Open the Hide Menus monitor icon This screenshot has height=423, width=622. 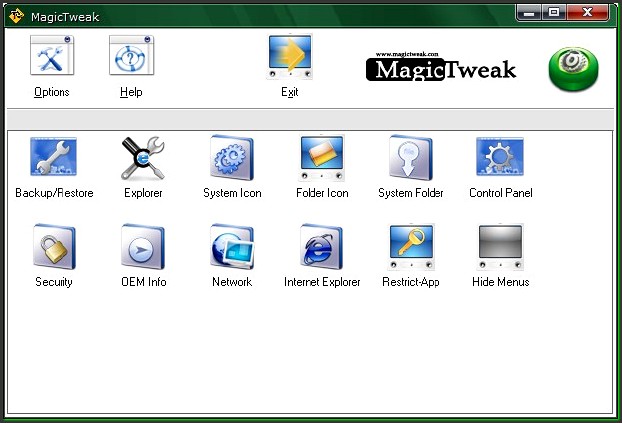click(500, 247)
